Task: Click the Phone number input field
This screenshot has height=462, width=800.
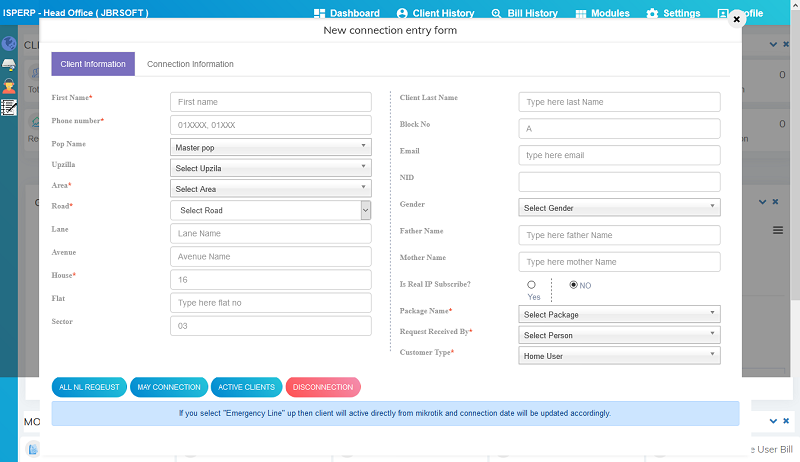Action: pyautogui.click(x=270, y=125)
